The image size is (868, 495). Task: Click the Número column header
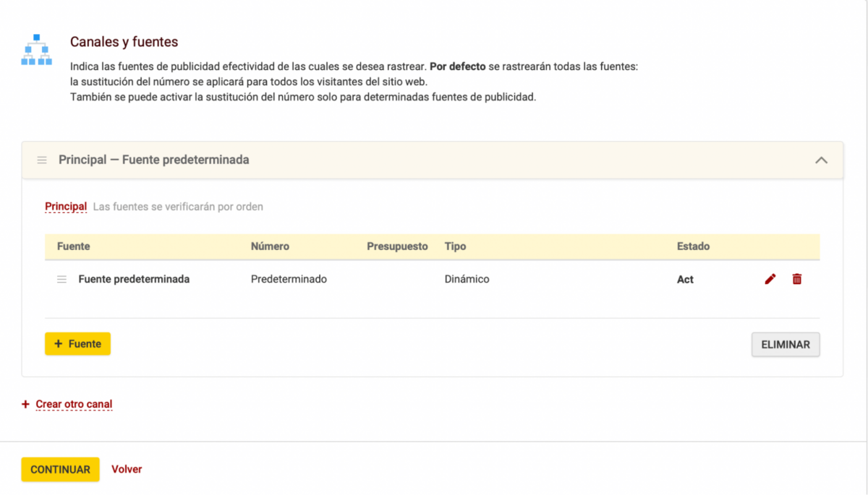(270, 246)
